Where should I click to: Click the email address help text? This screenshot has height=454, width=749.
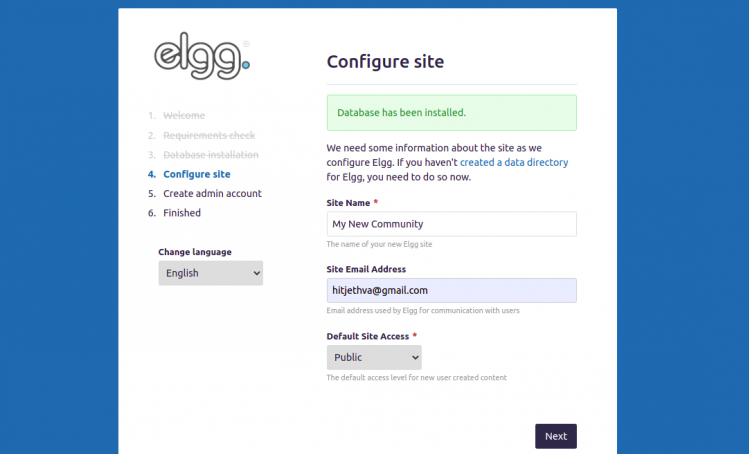422,311
